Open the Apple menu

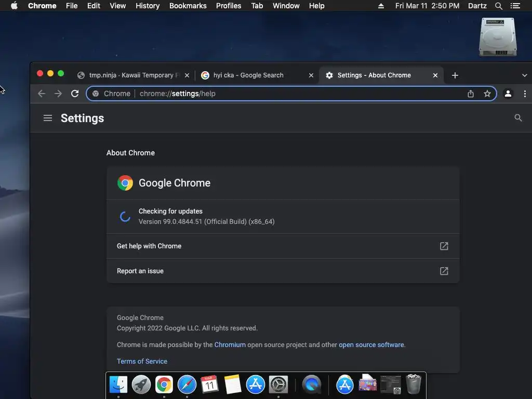[x=14, y=6]
